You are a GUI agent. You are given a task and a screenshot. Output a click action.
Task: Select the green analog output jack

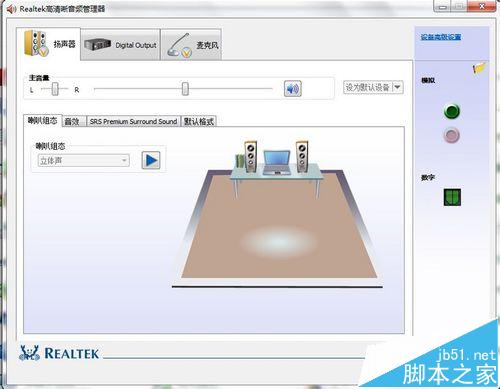pos(452,111)
